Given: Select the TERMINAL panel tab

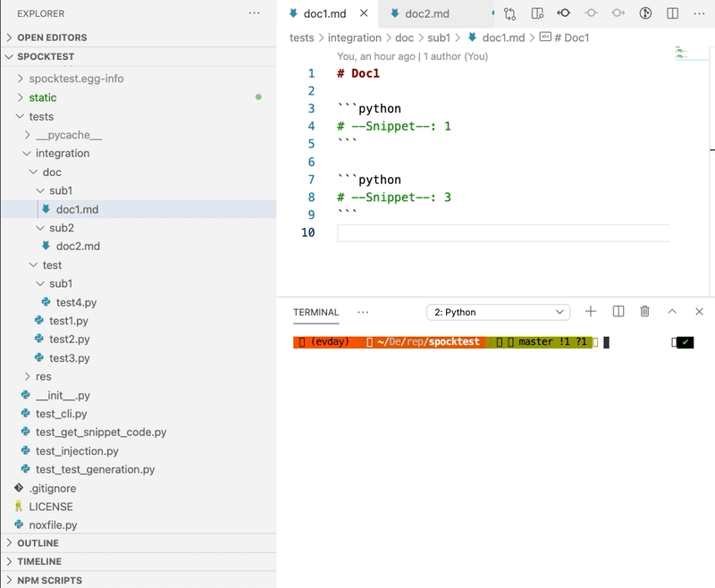Looking at the screenshot, I should 316,312.
